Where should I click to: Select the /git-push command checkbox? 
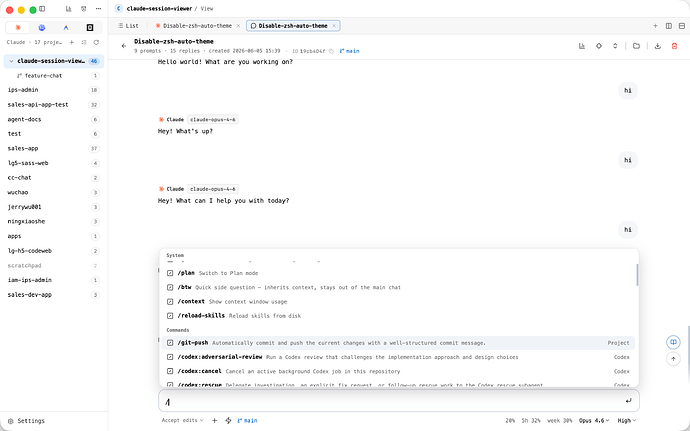[170, 343]
